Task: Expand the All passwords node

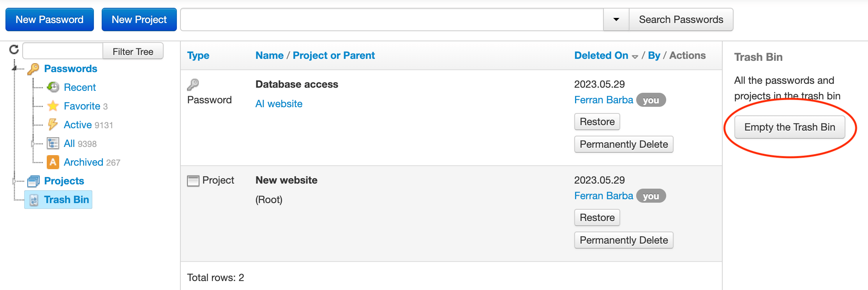Action: [x=33, y=143]
